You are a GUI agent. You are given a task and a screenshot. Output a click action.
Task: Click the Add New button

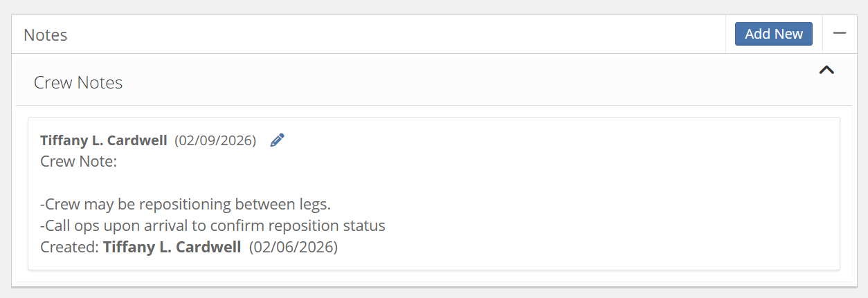tap(773, 34)
